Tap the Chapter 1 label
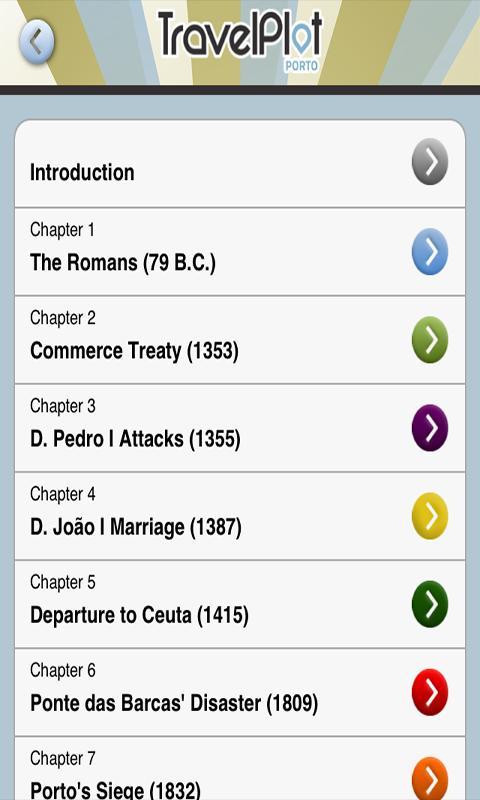 coord(62,230)
